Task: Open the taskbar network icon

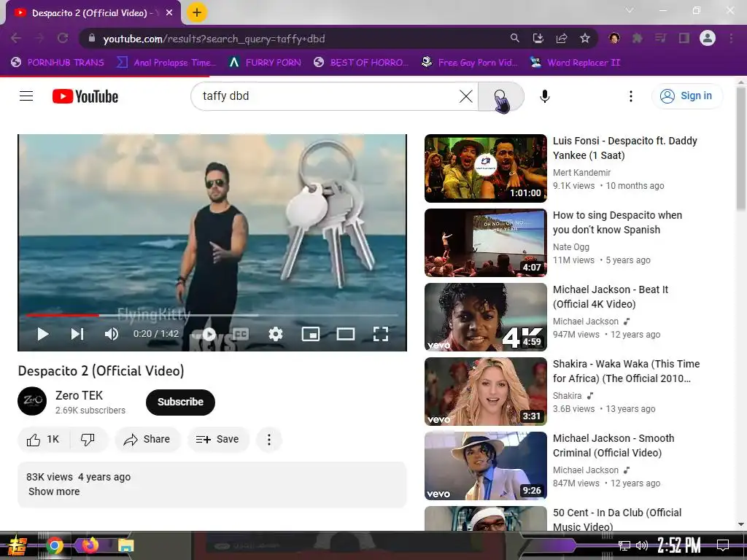Action: (624, 545)
